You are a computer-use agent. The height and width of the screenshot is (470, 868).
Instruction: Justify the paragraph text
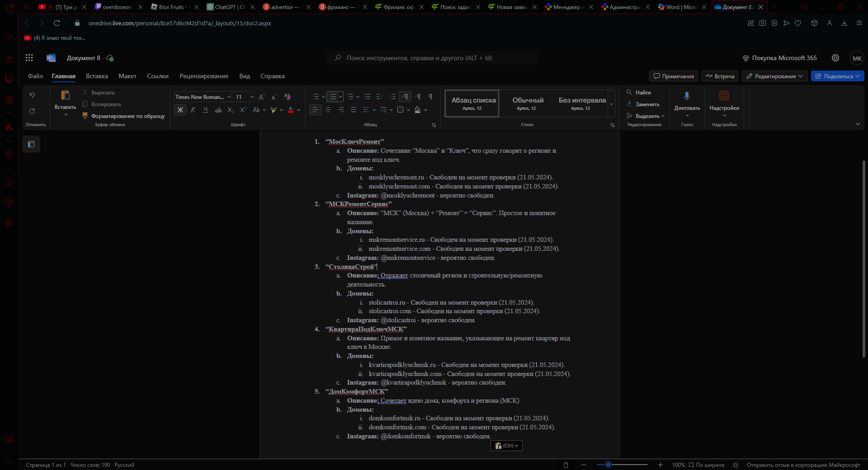point(354,110)
